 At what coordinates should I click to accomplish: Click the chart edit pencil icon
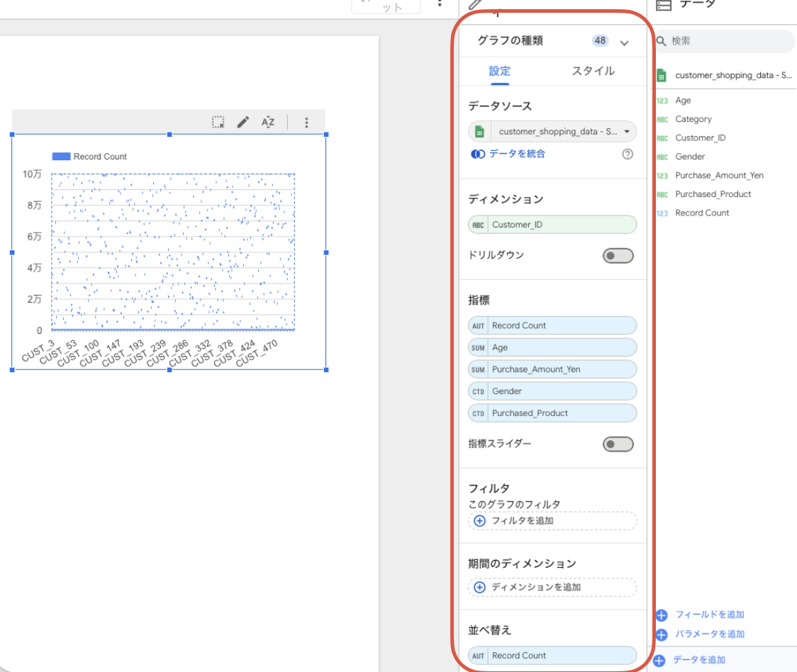[243, 122]
